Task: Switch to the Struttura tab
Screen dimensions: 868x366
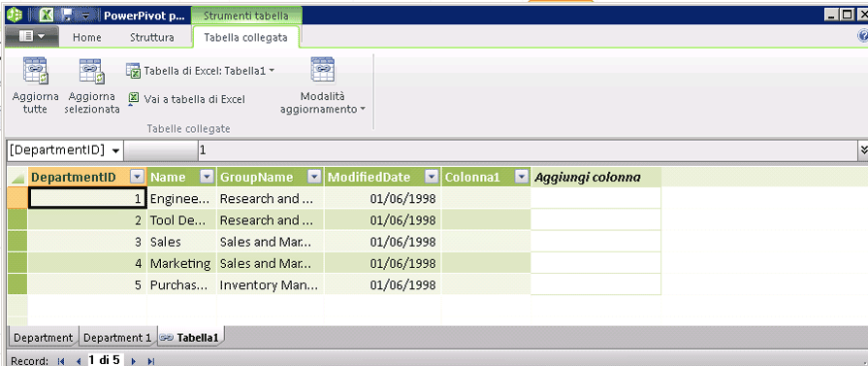Action: point(152,38)
